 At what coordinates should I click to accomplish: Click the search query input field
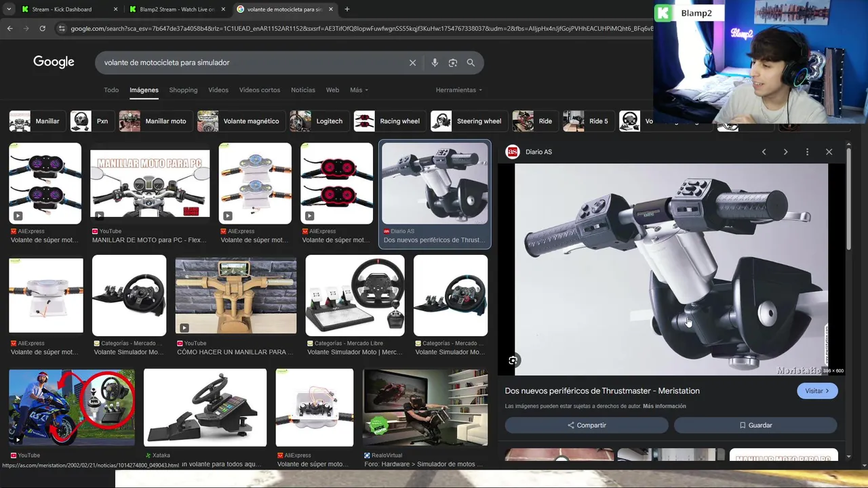point(251,62)
